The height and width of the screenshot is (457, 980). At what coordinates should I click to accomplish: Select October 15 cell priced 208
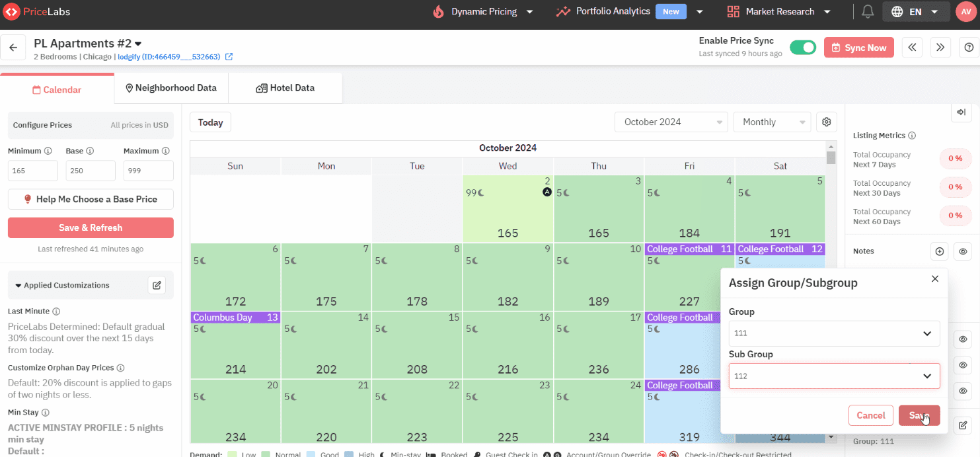coord(417,345)
